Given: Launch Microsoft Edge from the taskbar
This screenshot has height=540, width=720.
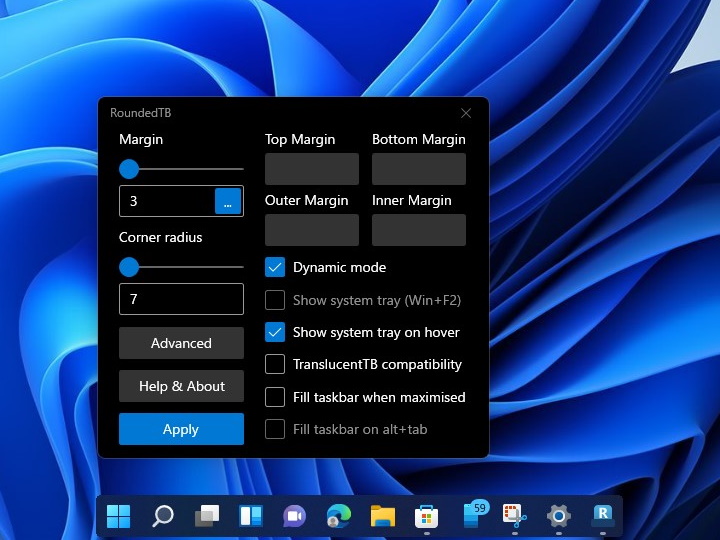Looking at the screenshot, I should tap(338, 516).
